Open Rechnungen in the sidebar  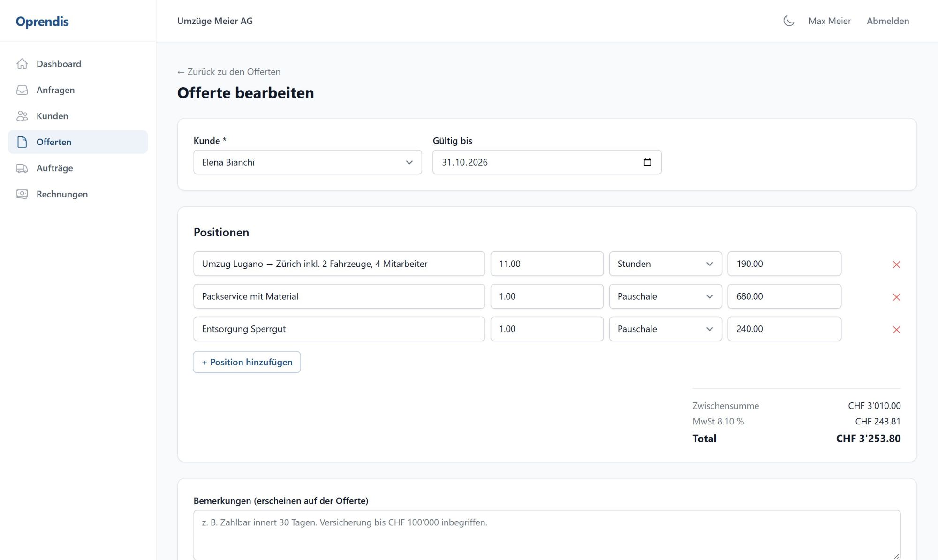click(x=78, y=194)
